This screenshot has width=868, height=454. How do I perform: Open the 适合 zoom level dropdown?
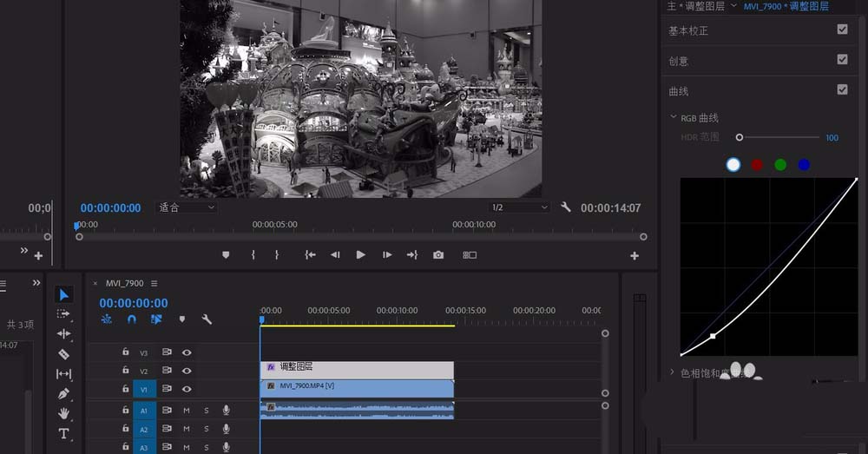tap(187, 207)
